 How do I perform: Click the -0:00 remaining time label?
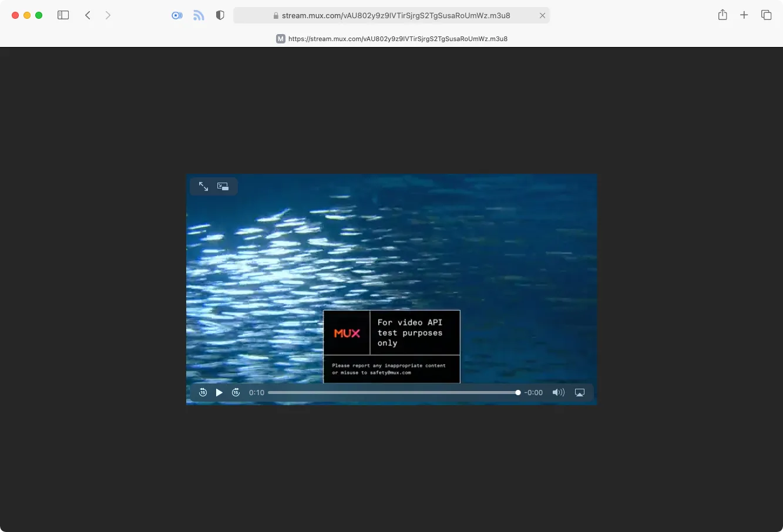[533, 392]
